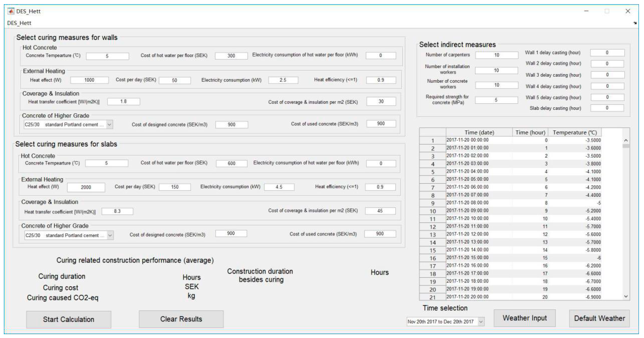The width and height of the screenshot is (644, 338).
Task: Minimize the DES_Hett window
Action: [x=587, y=11]
